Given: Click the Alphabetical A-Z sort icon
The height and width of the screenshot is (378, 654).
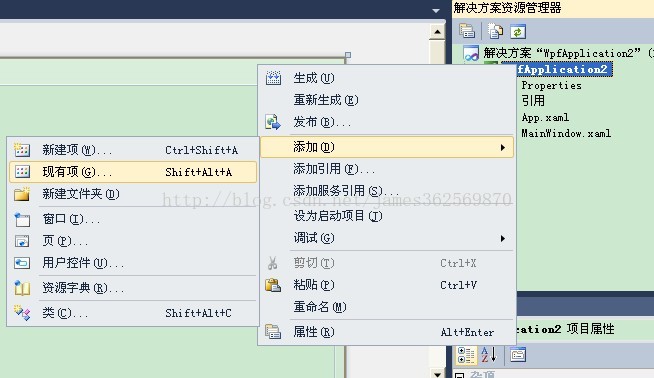Looking at the screenshot, I should [x=488, y=355].
